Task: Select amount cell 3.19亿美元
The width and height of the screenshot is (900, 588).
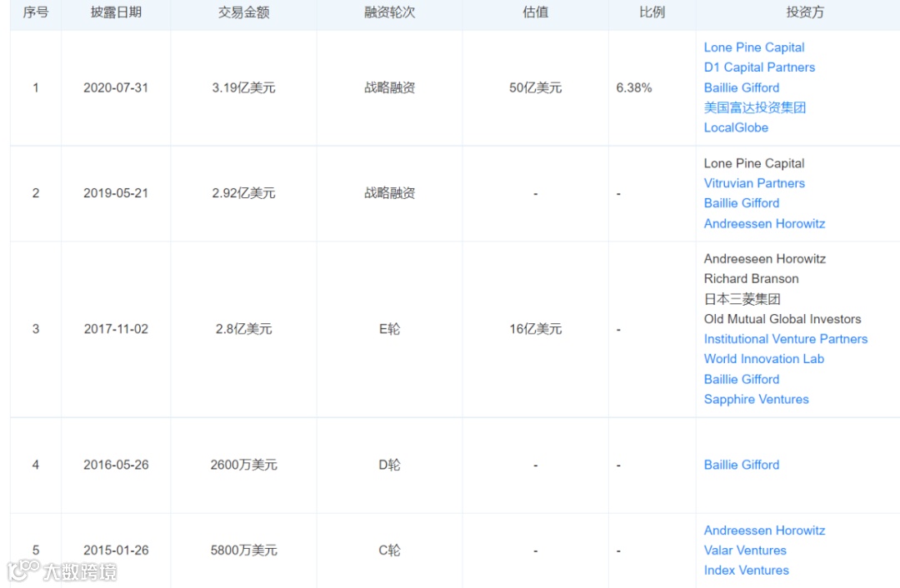Action: click(x=243, y=87)
